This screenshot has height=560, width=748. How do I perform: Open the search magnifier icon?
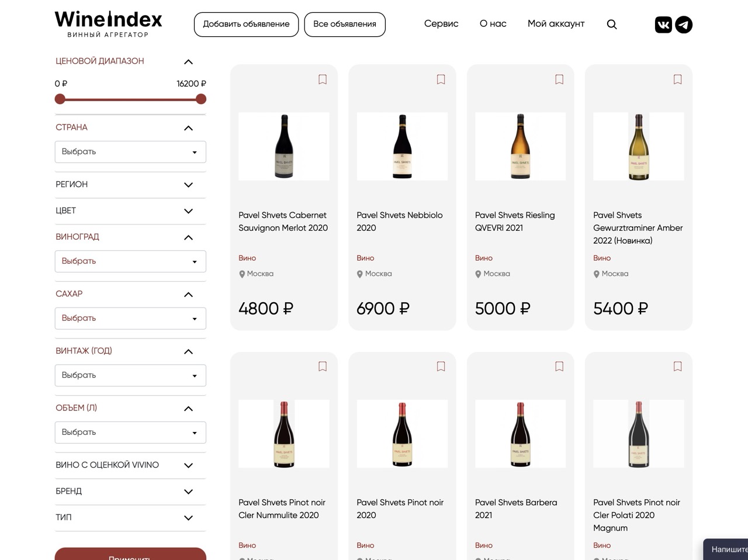[x=612, y=25]
